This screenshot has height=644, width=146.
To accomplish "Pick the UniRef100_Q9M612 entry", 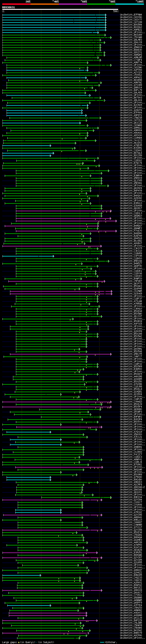I will point(131,128).
